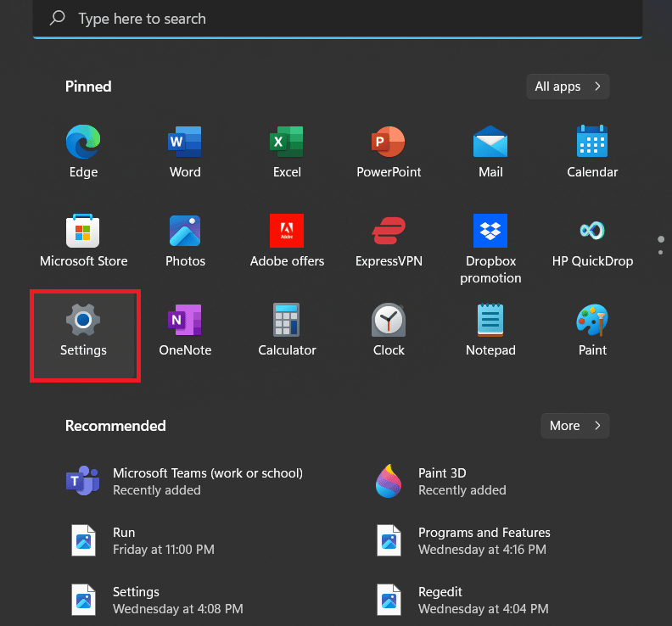Open Excel from the pinned grid
The image size is (672, 626).
287,151
